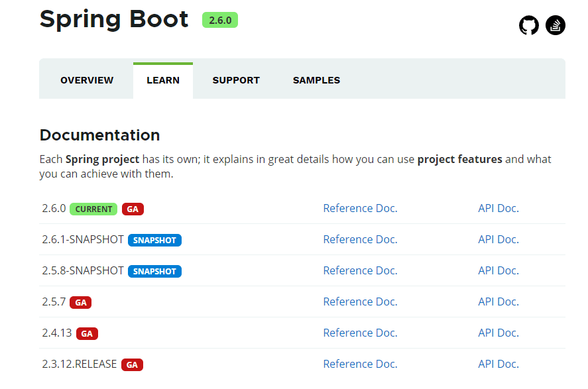This screenshot has width=588, height=389.
Task: View Reference Doc. for version 2.4.13
Action: [360, 333]
